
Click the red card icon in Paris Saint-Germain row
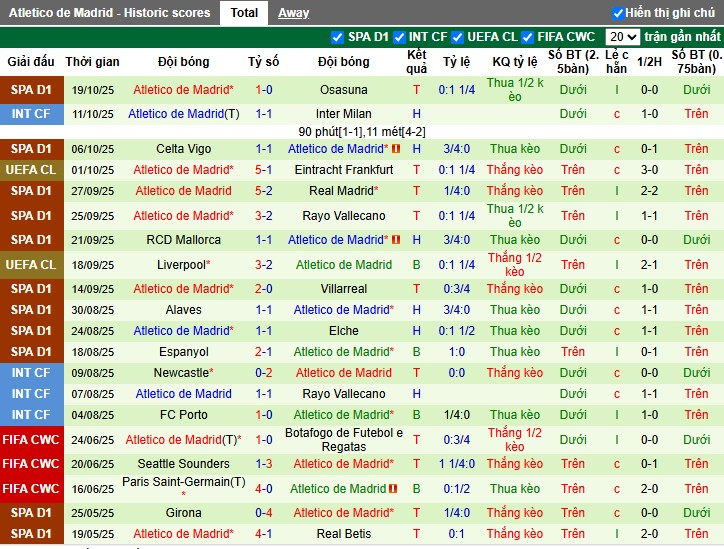coord(393,489)
